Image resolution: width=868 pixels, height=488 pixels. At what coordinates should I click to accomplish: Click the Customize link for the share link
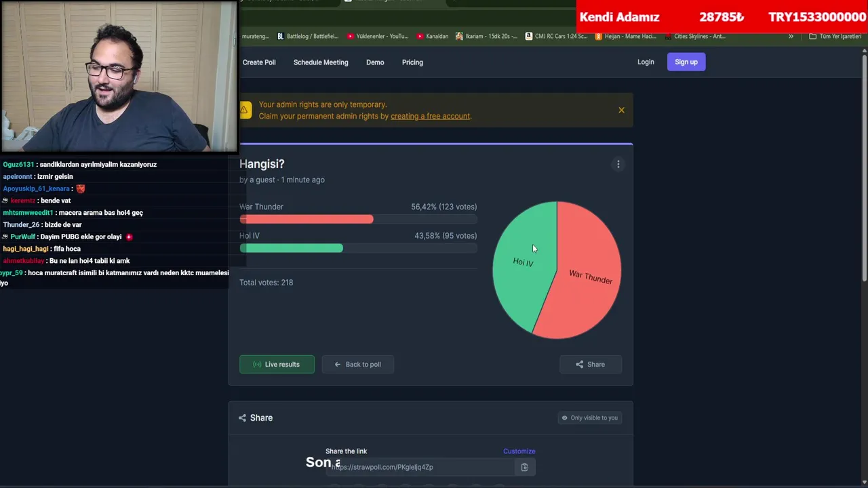click(519, 451)
